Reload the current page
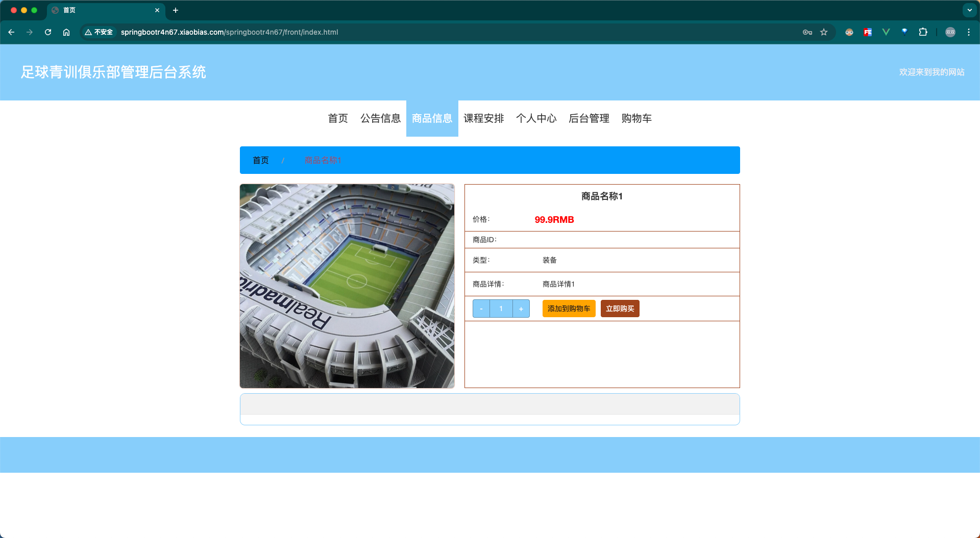980x538 pixels. 48,32
